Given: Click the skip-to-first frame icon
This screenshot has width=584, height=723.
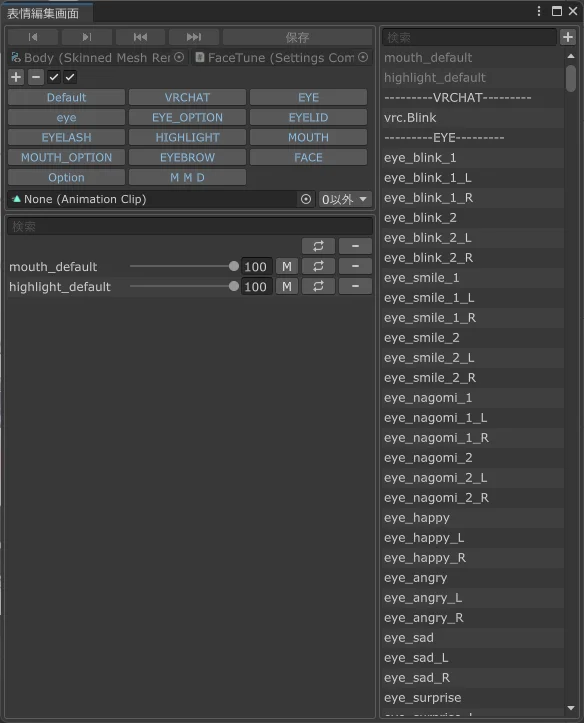Looking at the screenshot, I should pyautogui.click(x=33, y=37).
